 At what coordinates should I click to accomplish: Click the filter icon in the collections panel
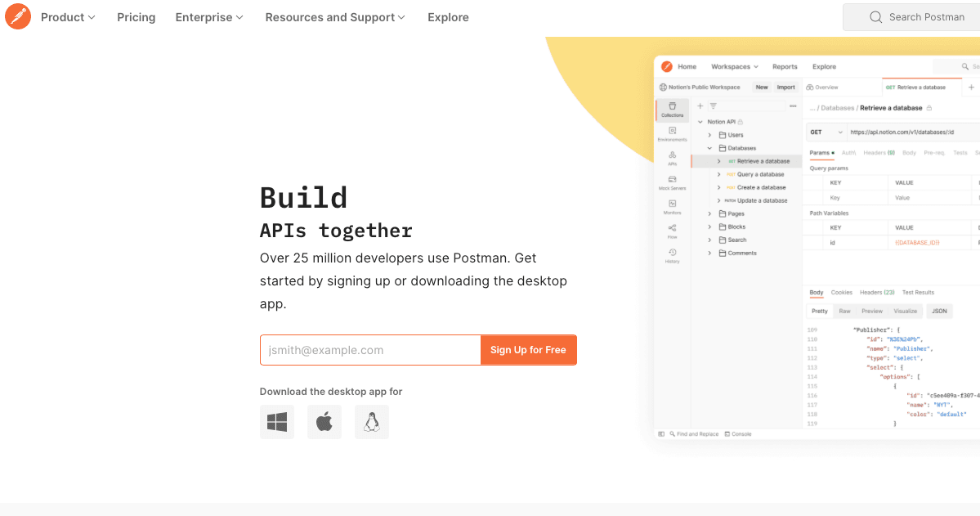coord(713,106)
